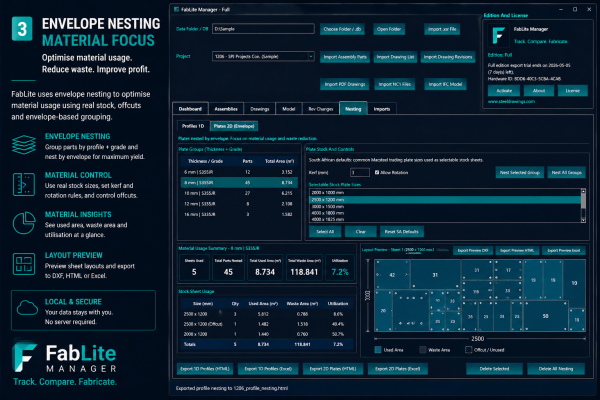
Task: Click the Used Area legend swatch
Action: point(378,350)
